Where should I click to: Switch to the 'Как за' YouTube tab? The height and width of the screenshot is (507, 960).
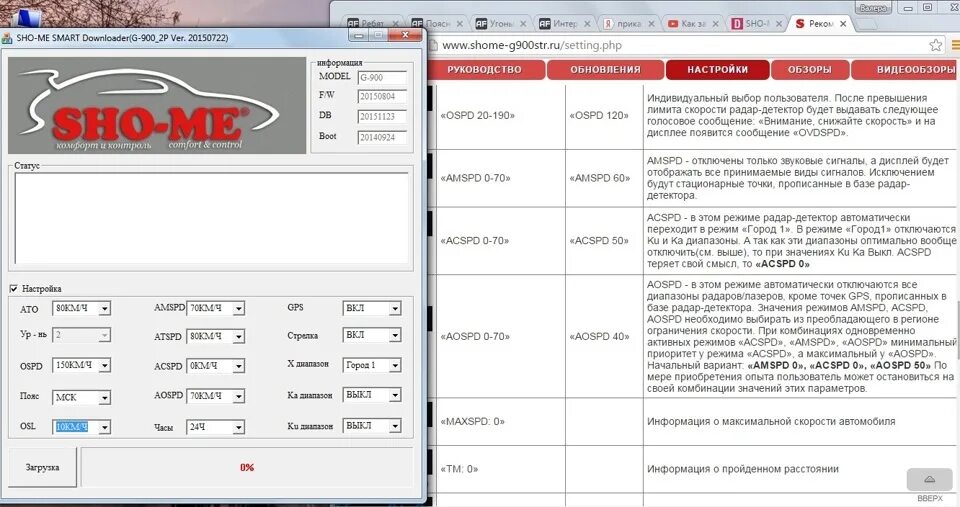[x=693, y=24]
